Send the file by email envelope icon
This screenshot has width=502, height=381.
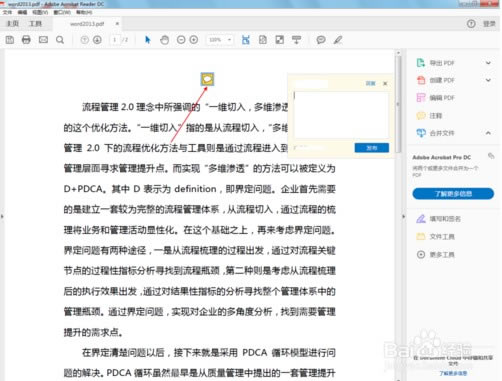click(43, 40)
